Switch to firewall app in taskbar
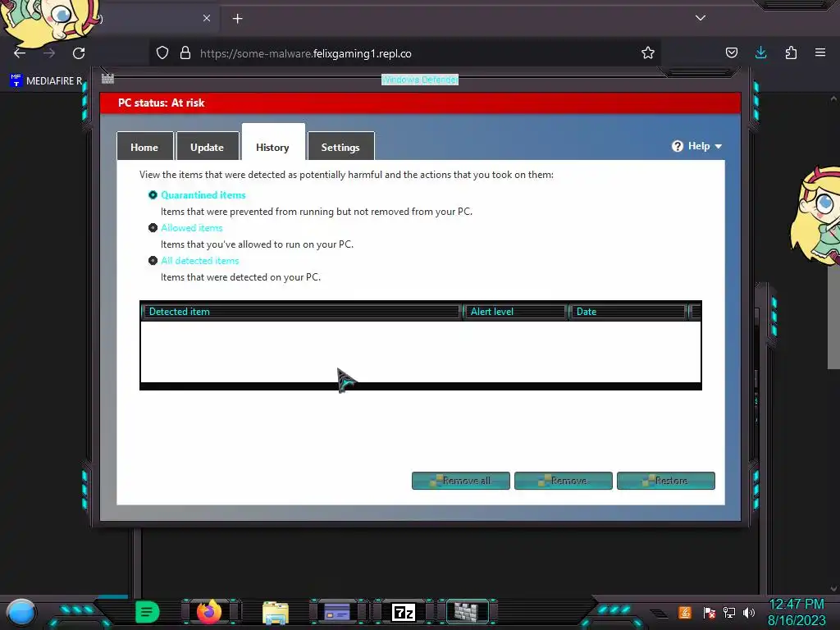 467,612
